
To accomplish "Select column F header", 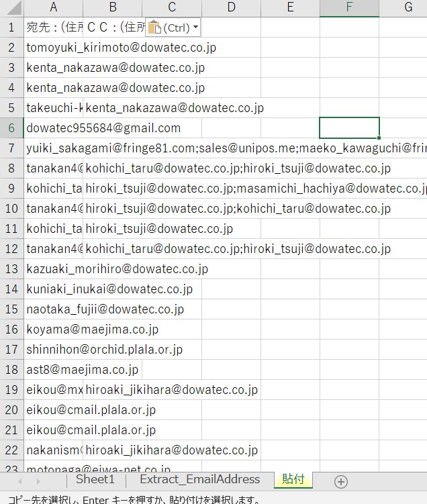I will pos(350,7).
